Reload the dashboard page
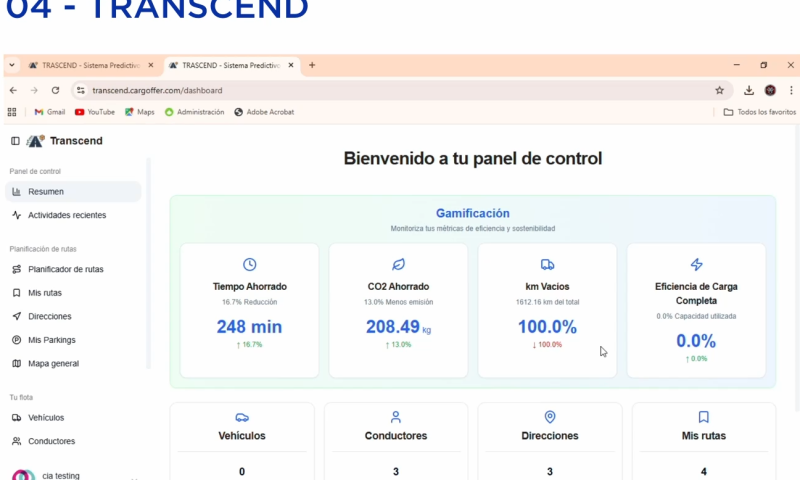 point(55,90)
